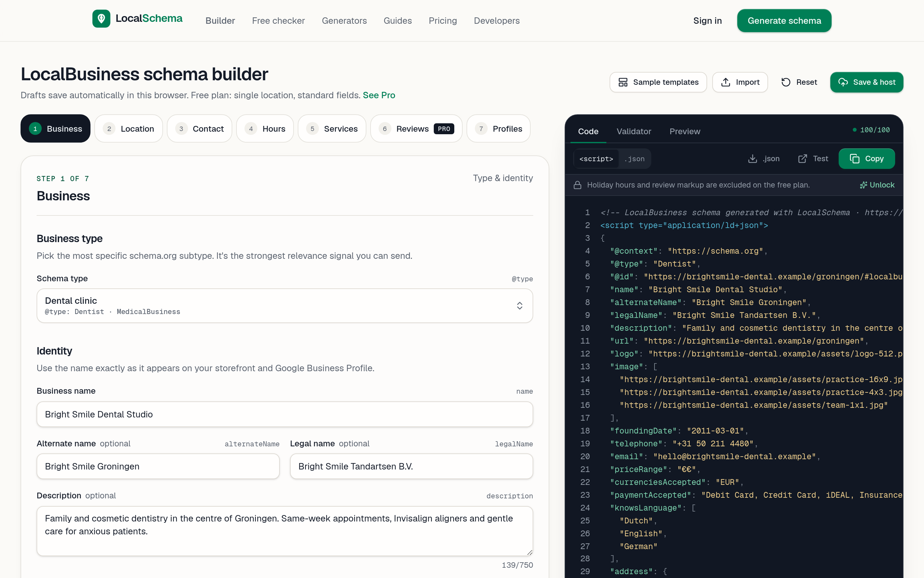Click the Test external link icon
Image resolution: width=924 pixels, height=578 pixels.
802,159
